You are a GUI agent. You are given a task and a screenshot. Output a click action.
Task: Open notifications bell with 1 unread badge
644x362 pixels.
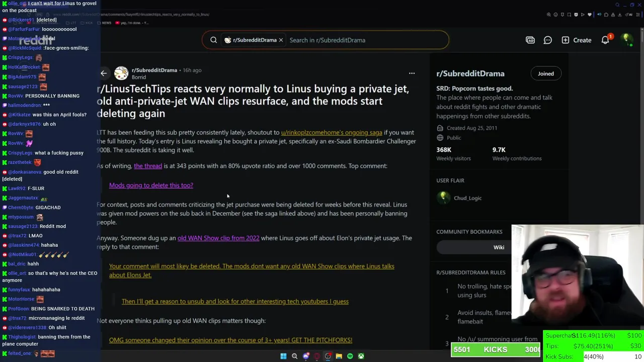pos(606,40)
